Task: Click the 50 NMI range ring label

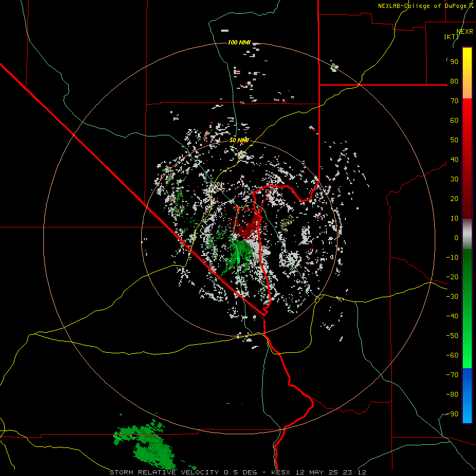Action: [x=239, y=140]
